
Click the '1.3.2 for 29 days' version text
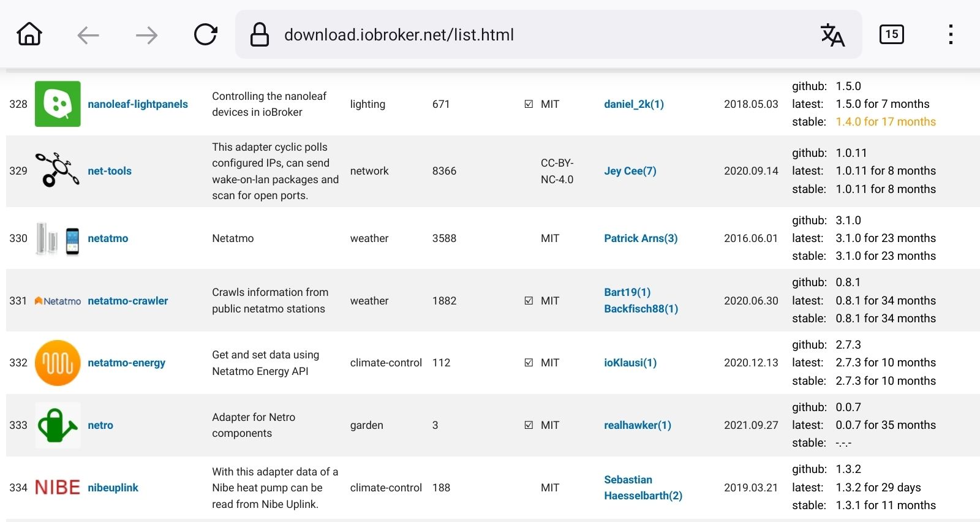(x=878, y=488)
